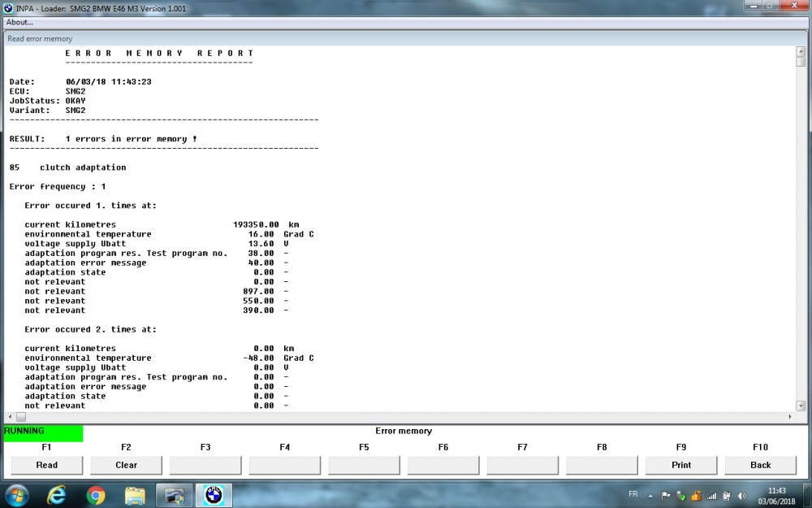Viewport: 812px width, 508px height.
Task: Click the BMW INPA taskbar icon
Action: [x=214, y=496]
